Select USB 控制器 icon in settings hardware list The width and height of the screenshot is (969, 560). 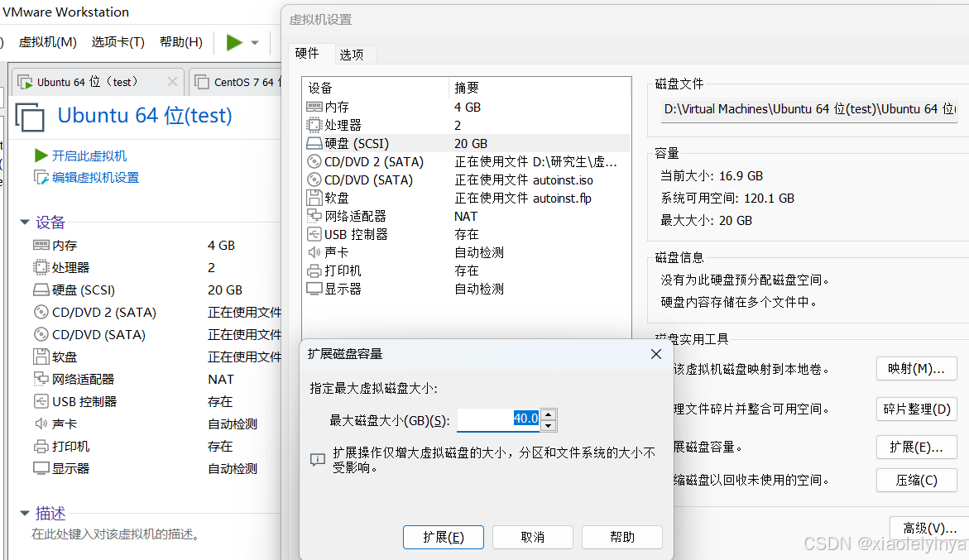pos(314,234)
